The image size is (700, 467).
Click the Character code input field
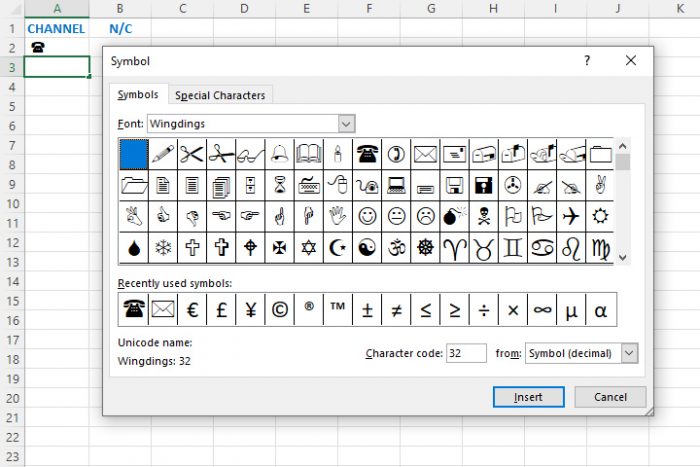[466, 353]
